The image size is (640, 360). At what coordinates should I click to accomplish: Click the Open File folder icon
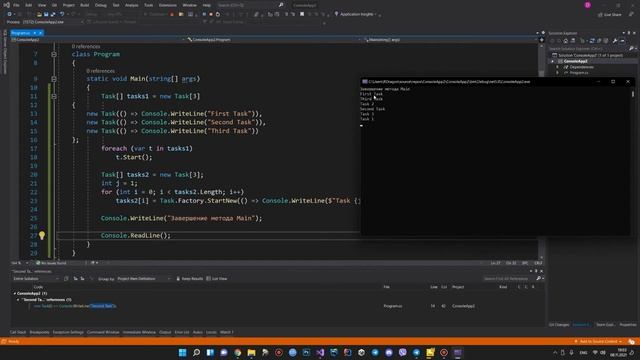pyautogui.click(x=39, y=14)
